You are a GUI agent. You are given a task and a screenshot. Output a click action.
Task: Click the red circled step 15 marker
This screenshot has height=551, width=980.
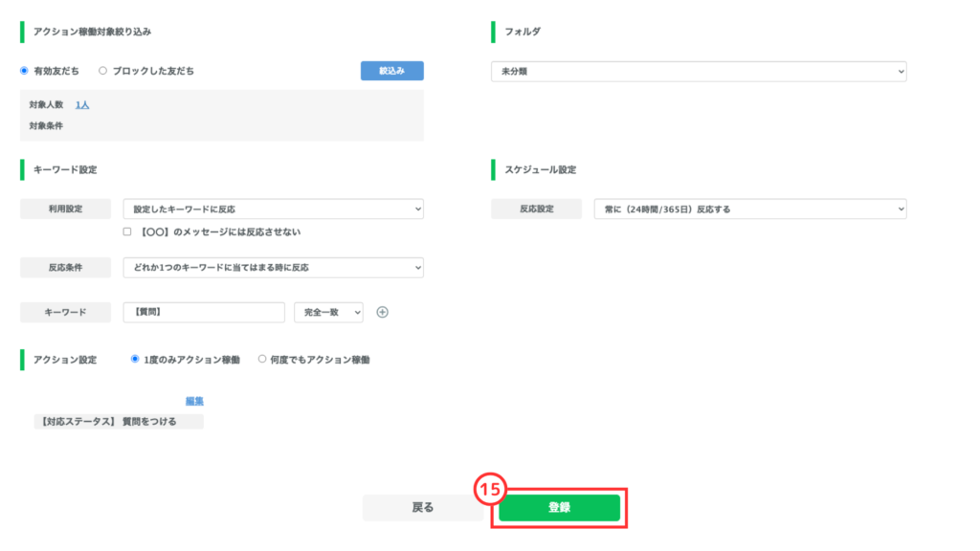click(490, 489)
